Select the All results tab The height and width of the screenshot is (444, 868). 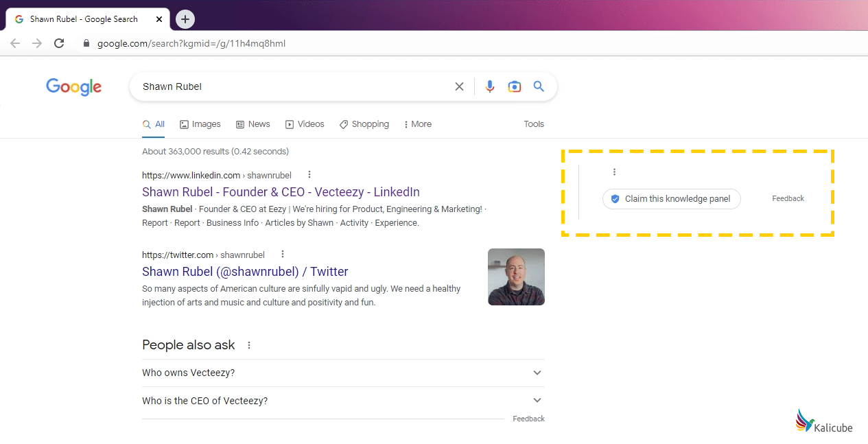tap(154, 124)
